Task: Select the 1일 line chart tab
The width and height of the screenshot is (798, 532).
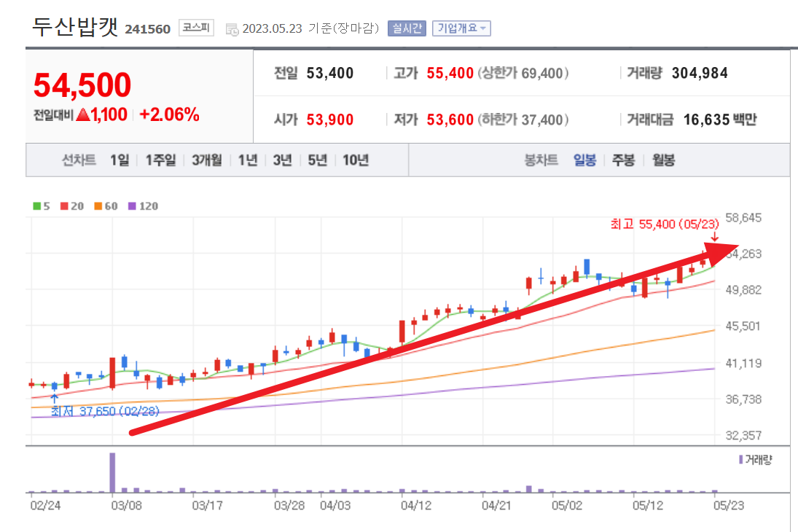Action: coord(120,160)
